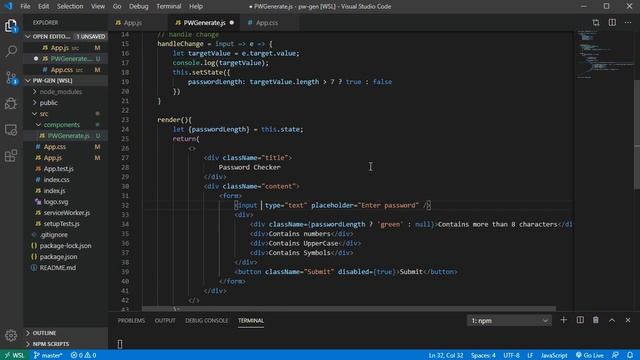The height and width of the screenshot is (360, 640).
Task: Click the VS Code logo icon
Action: pos(8,6)
